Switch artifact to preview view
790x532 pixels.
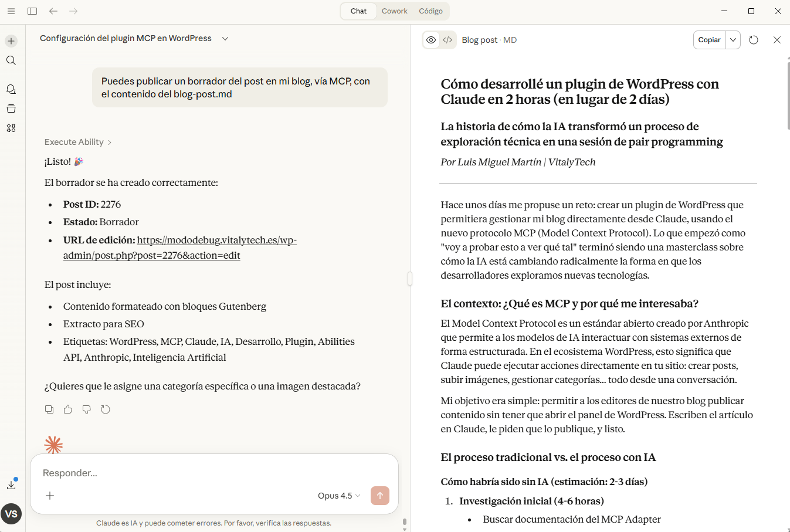(x=431, y=40)
